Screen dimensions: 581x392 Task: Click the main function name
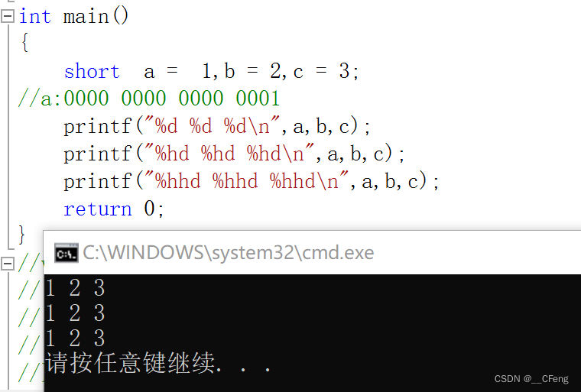[x=86, y=17]
